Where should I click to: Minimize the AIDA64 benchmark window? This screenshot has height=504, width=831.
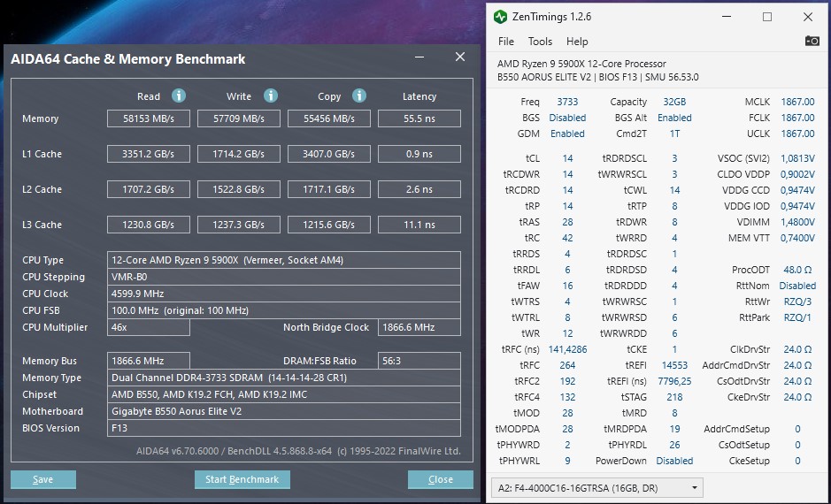pos(419,57)
